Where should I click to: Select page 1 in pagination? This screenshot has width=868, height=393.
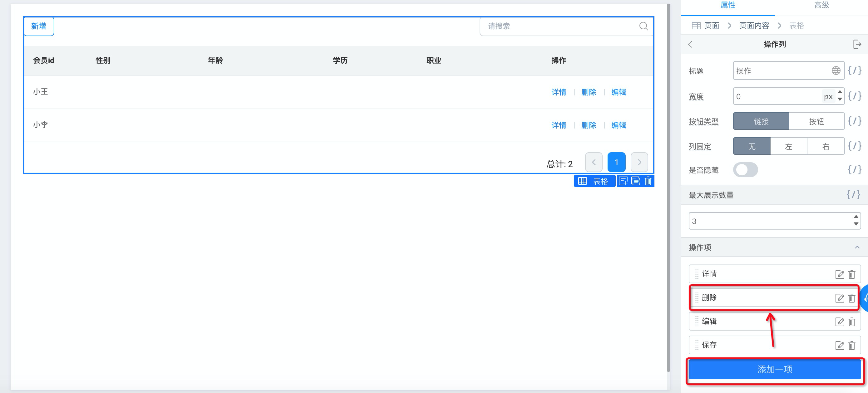pos(616,162)
